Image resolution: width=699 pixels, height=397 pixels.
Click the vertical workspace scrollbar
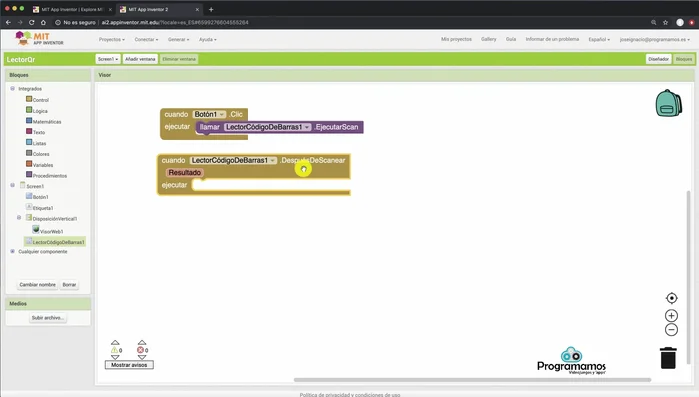coord(688,276)
